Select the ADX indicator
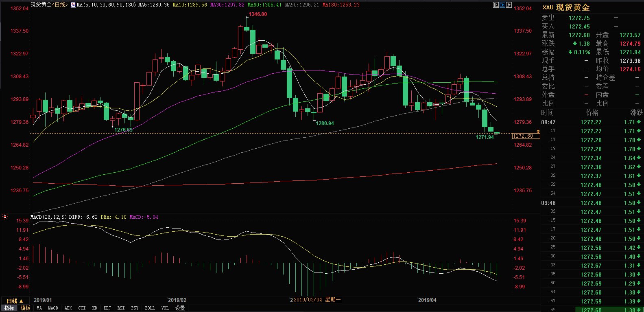This screenshot has width=644, height=312. (x=68, y=308)
